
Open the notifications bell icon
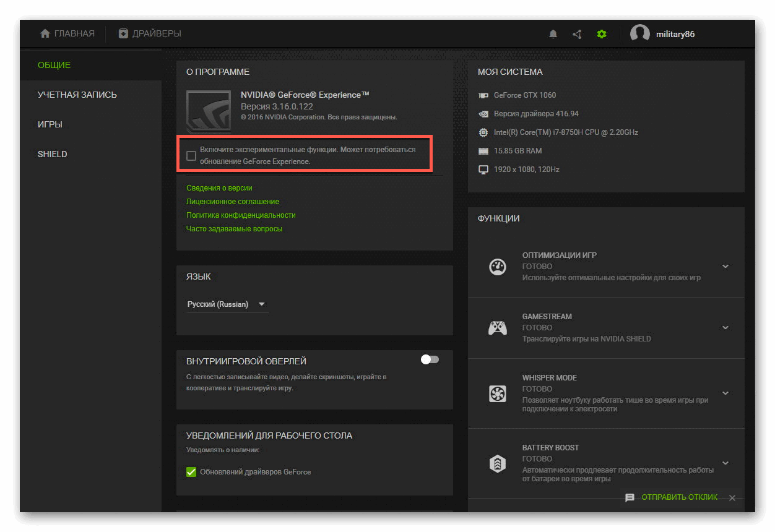point(553,35)
